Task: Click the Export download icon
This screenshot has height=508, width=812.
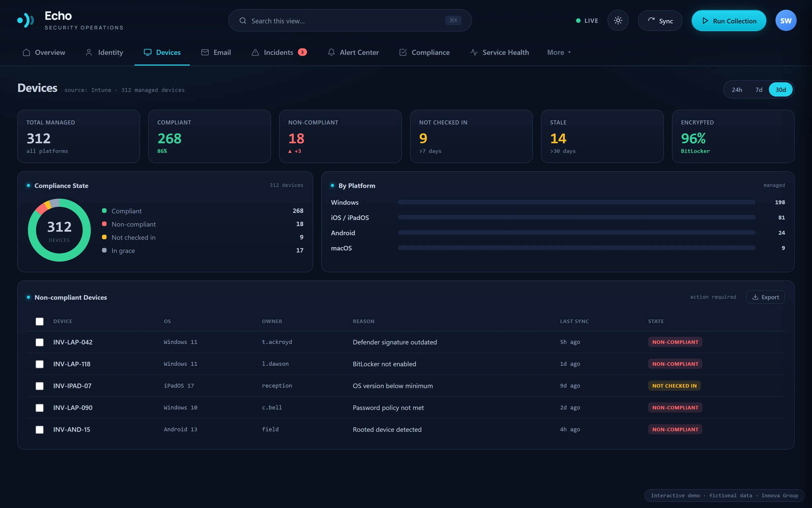Action: click(x=755, y=297)
